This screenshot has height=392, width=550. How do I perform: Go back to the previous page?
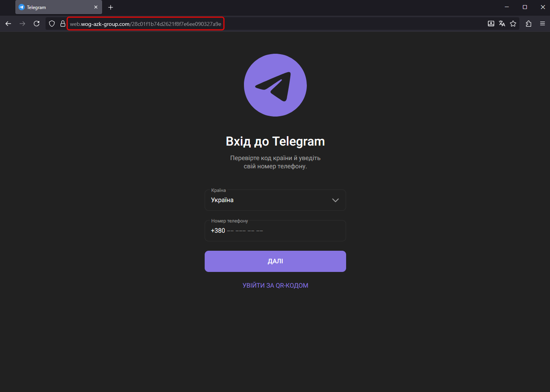click(x=8, y=24)
